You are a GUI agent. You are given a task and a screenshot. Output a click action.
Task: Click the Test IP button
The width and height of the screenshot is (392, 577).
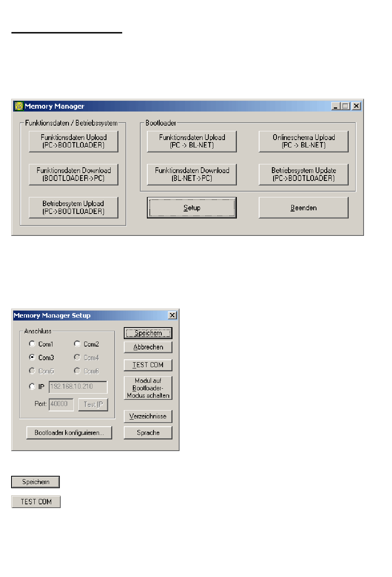(x=93, y=404)
